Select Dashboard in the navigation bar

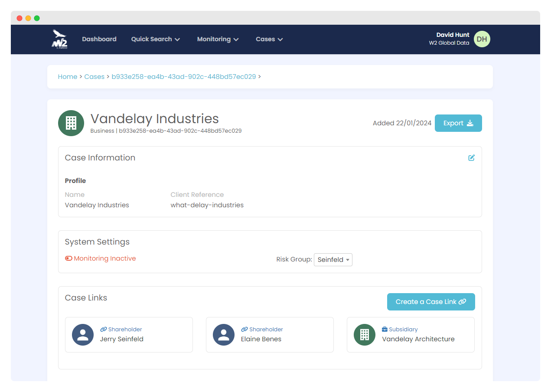click(x=99, y=39)
